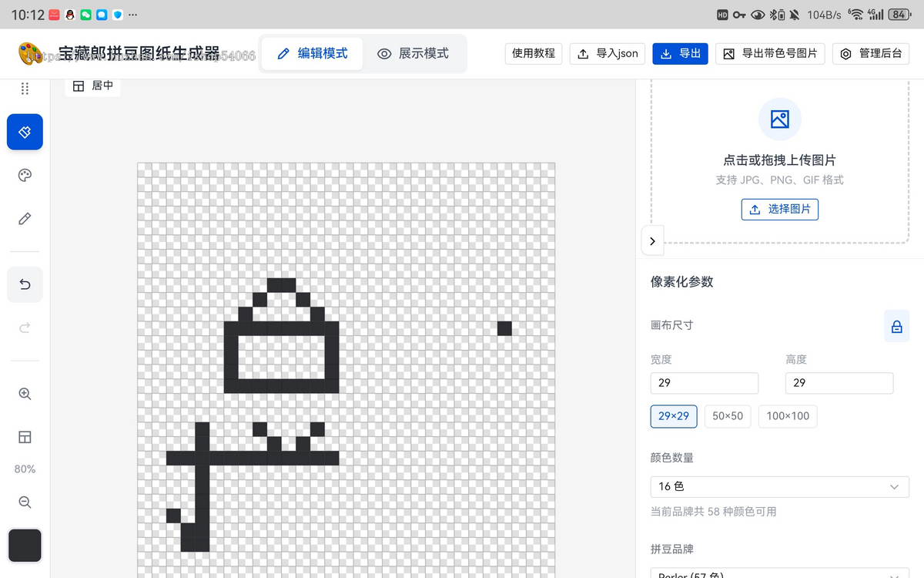Viewport: 924px width, 578px height.
Task: Click the 高度 height input field
Action: [x=839, y=383]
